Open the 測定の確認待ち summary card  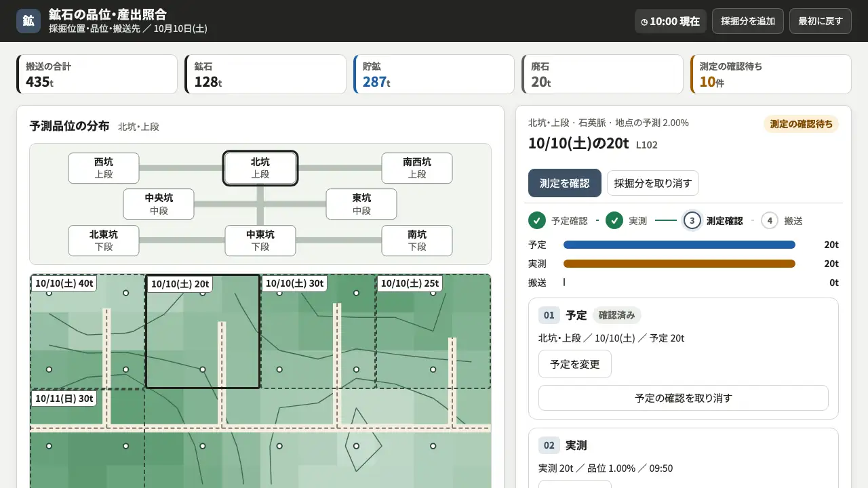(x=770, y=74)
